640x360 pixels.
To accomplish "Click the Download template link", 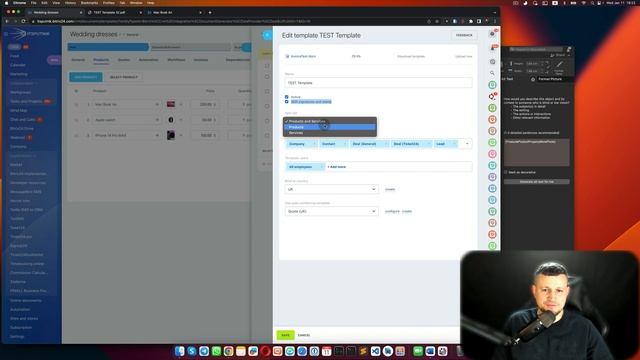I will pos(411,56).
